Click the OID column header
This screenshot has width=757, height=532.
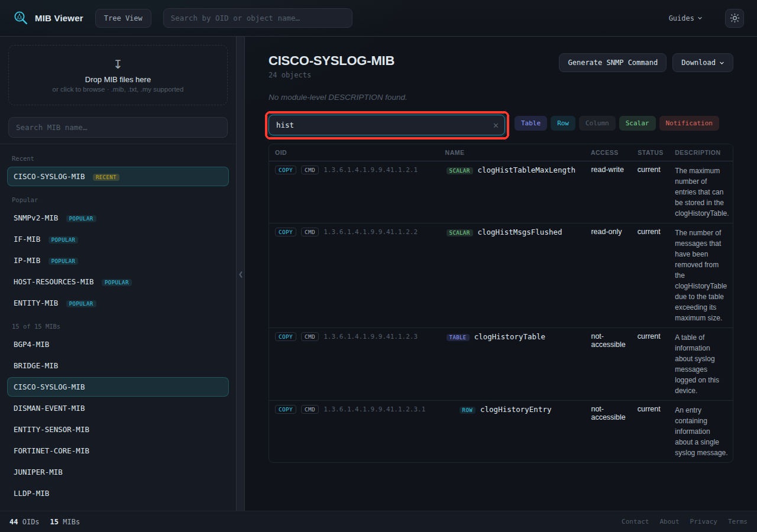click(x=281, y=153)
